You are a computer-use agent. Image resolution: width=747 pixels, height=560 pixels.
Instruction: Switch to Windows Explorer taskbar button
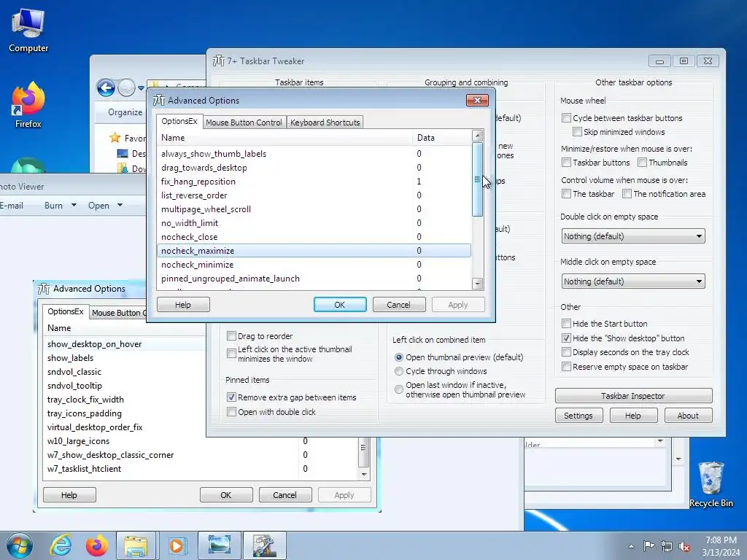pos(136,545)
